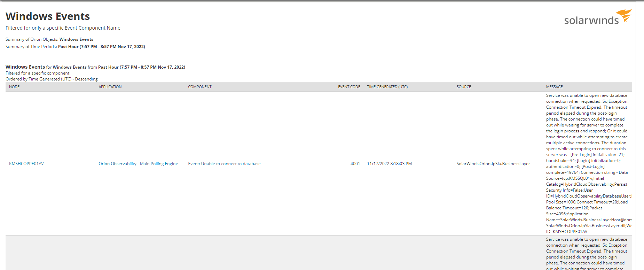Click the NODE column header

14,87
